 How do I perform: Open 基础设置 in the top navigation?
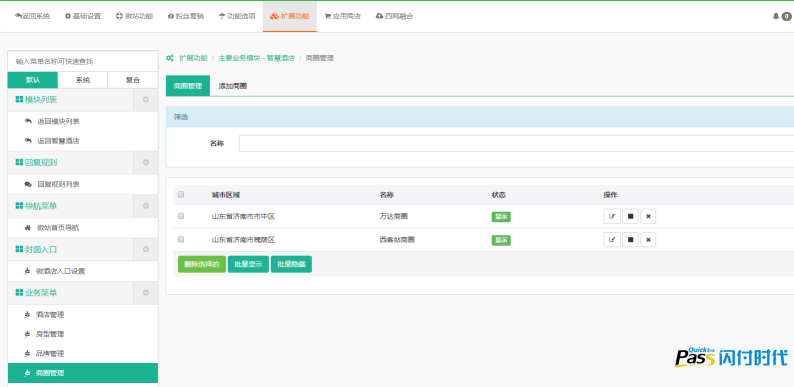pyautogui.click(x=83, y=16)
